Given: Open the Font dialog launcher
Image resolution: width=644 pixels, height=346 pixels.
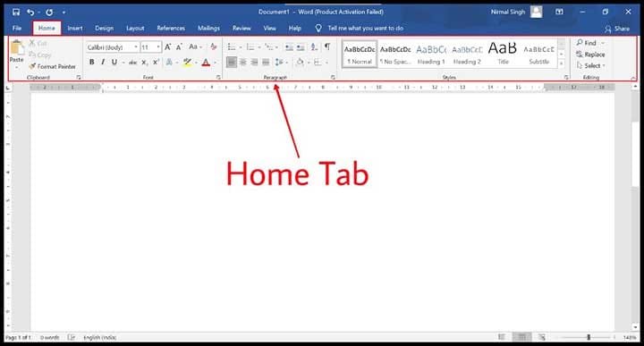Looking at the screenshot, I should [x=218, y=77].
